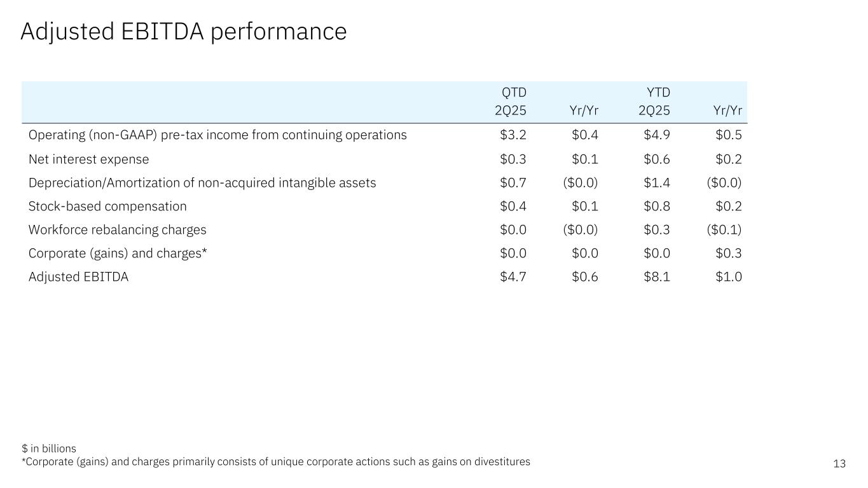Screen dimensions: 868x488
Task: Click the $1.0 Adjusted EBITDA Yr/Yr value
Action: 729,277
